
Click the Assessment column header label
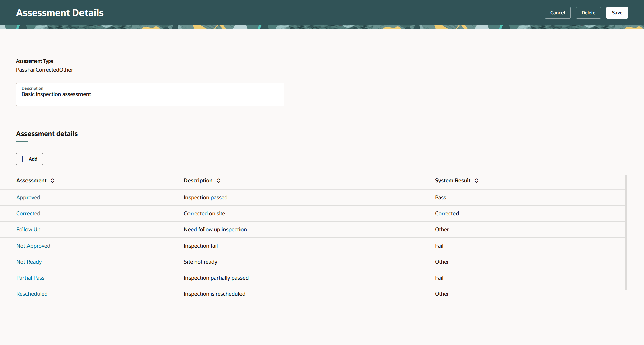pyautogui.click(x=32, y=181)
